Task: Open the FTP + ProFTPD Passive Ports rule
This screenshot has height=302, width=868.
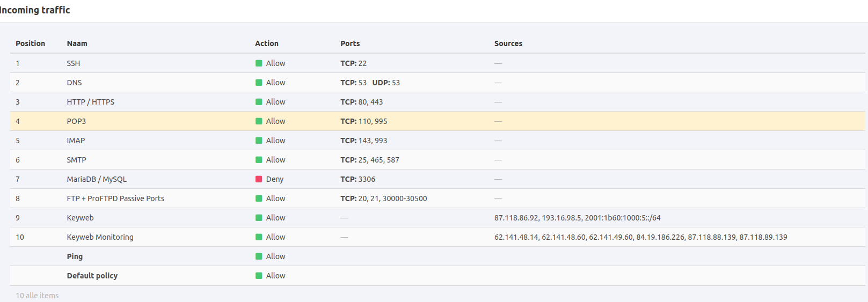Action: 115,198
